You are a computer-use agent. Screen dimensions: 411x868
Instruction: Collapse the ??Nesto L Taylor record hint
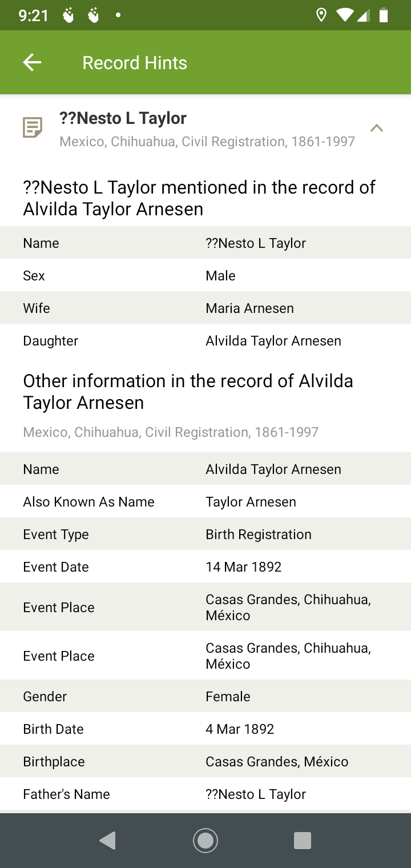pyautogui.click(x=376, y=128)
